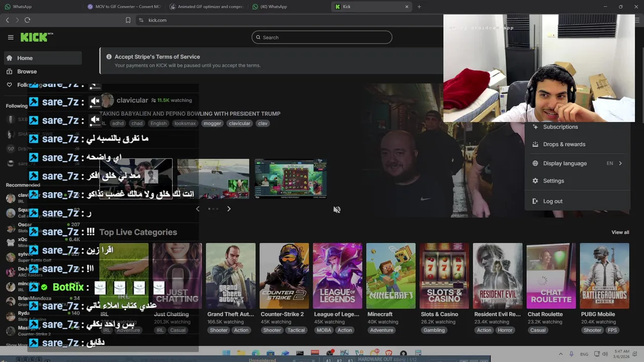Expand Display language submenu
This screenshot has height=362, width=644.
577,163
